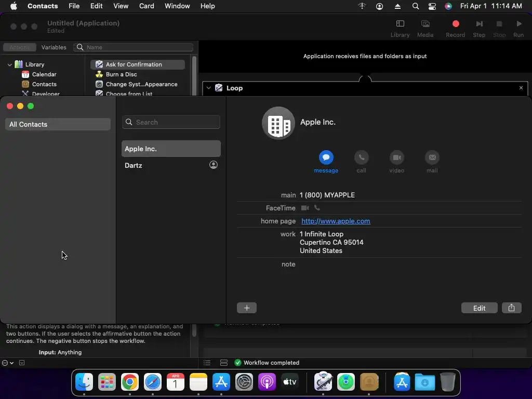This screenshot has width=532, height=399.
Task: Remove the Loop action with its X
Action: coord(521,88)
